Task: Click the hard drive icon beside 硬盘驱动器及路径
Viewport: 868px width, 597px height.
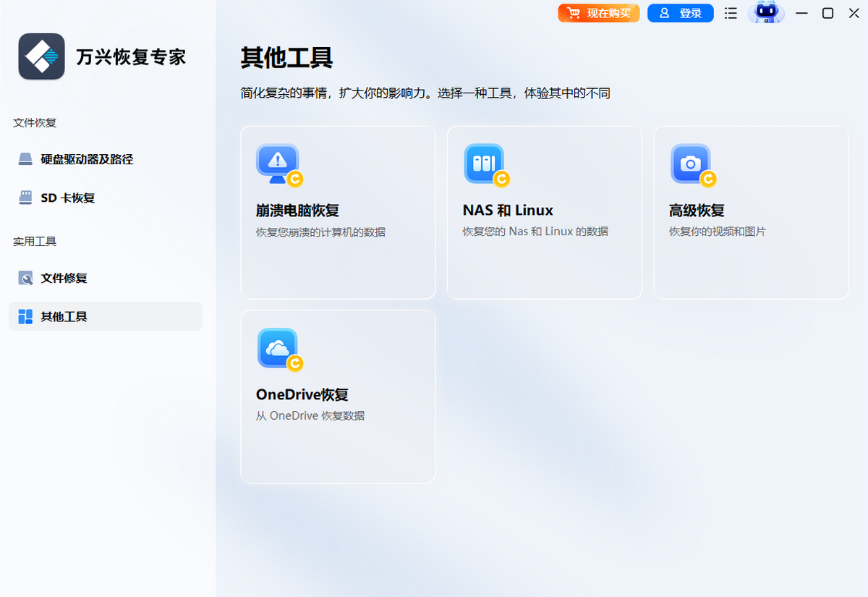Action: [25, 159]
